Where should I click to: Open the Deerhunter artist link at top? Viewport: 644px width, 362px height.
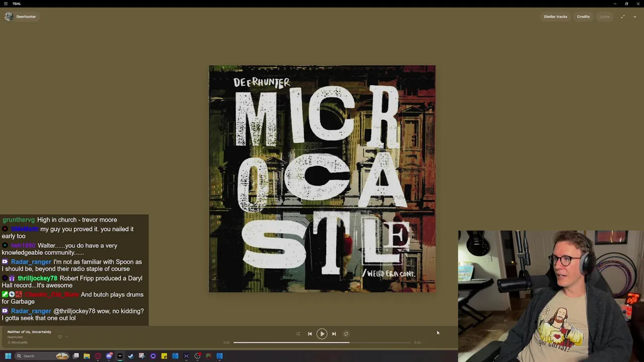point(26,17)
